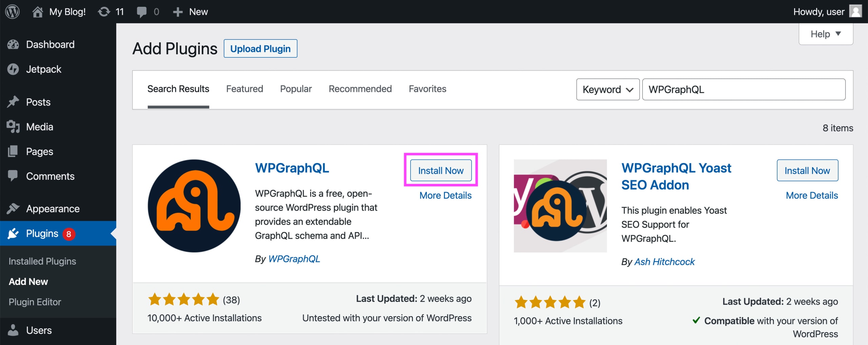Open More Details for WPGraphQL
This screenshot has height=345, width=868.
point(446,195)
